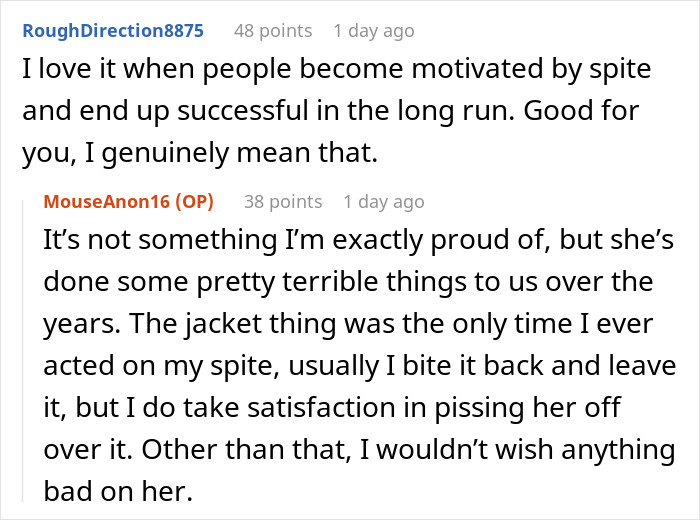This screenshot has width=700, height=520.
Task: Open the top comment's '1 day ago' permalink
Action: [374, 31]
